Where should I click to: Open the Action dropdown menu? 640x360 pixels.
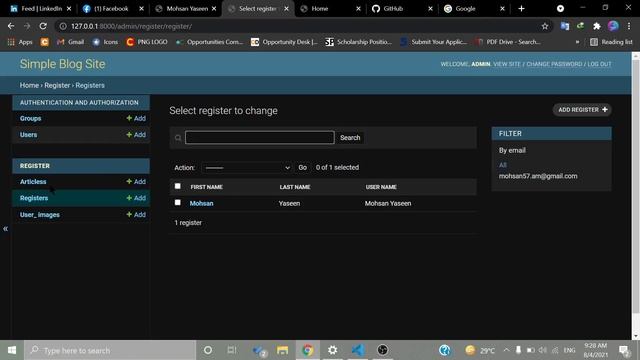pos(247,168)
